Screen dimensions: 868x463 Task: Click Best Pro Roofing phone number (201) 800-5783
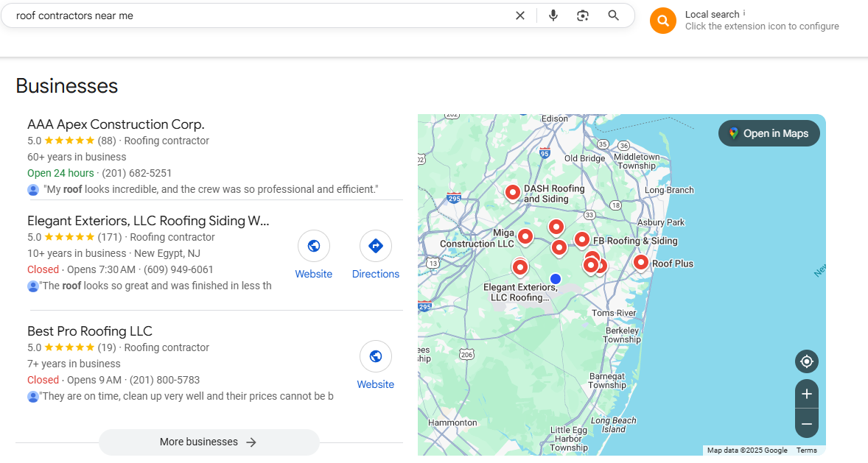[x=164, y=380]
